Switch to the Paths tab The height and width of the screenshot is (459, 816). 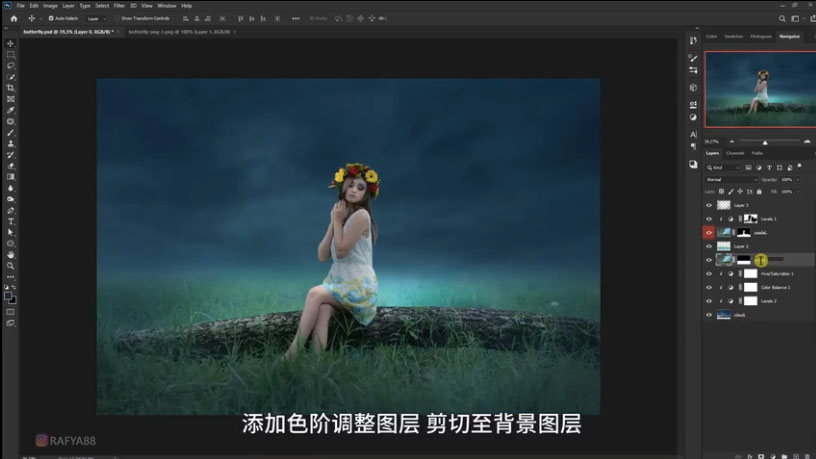coord(757,153)
